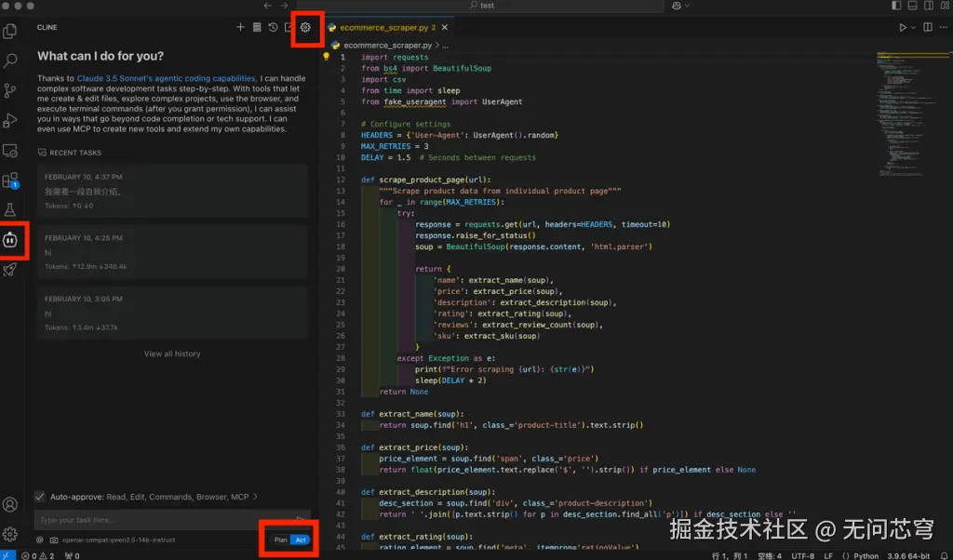Open the Testing flask view
The height and width of the screenshot is (560, 953).
pos(9,210)
